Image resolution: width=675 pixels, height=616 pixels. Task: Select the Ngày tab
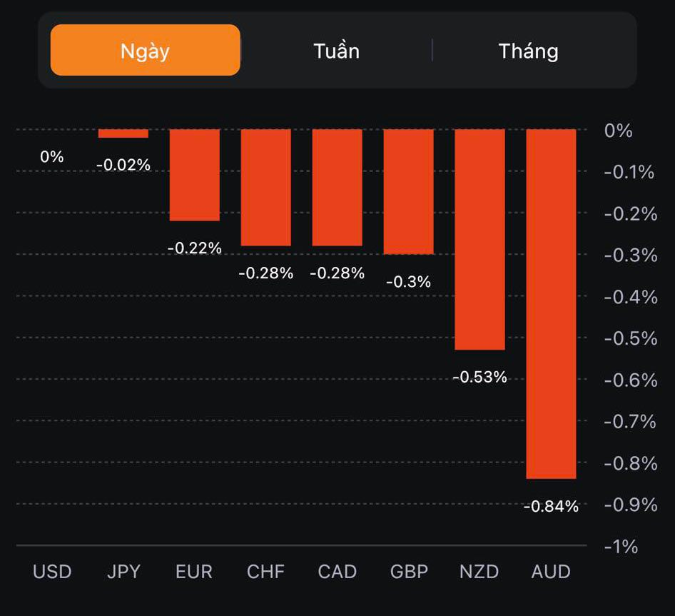click(x=145, y=51)
